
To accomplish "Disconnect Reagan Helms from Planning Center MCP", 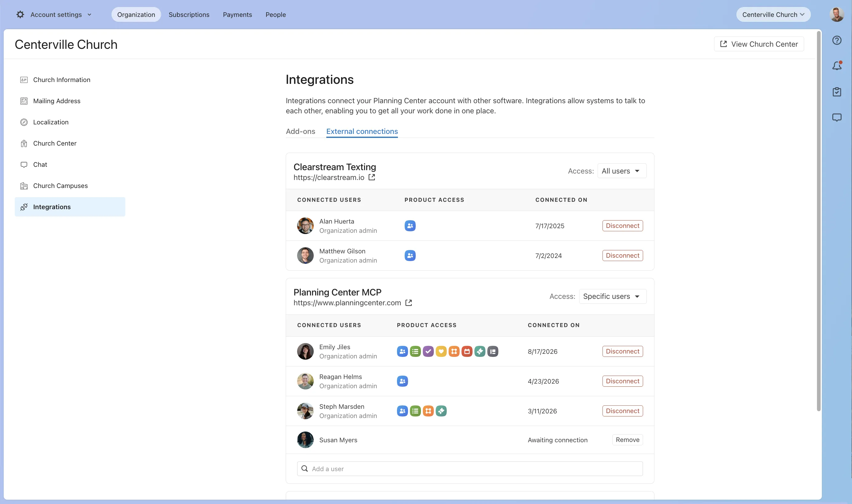I will [623, 381].
